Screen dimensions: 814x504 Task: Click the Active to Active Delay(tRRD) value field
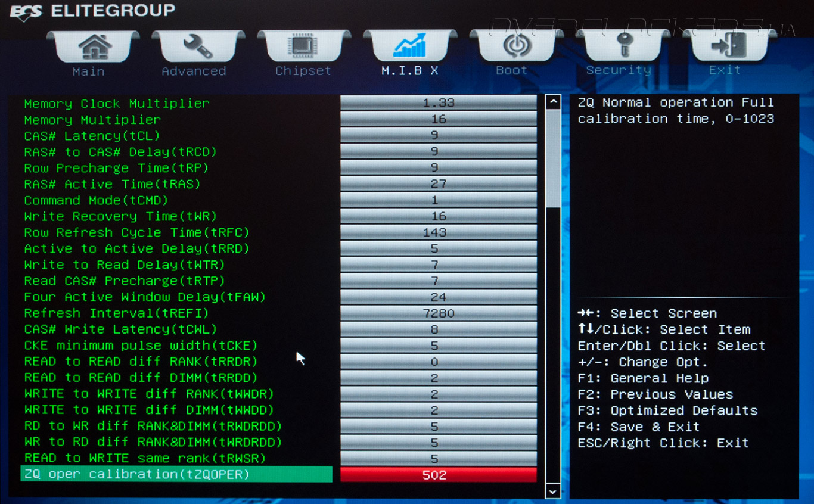(x=439, y=248)
